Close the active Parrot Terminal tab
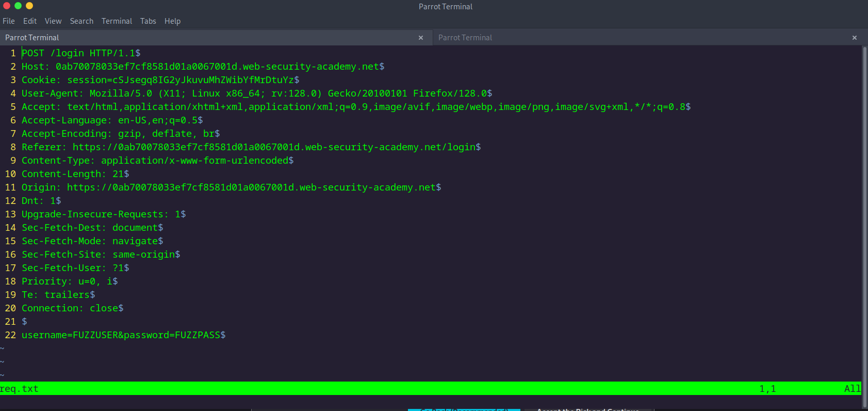The width and height of the screenshot is (868, 411). click(x=421, y=38)
